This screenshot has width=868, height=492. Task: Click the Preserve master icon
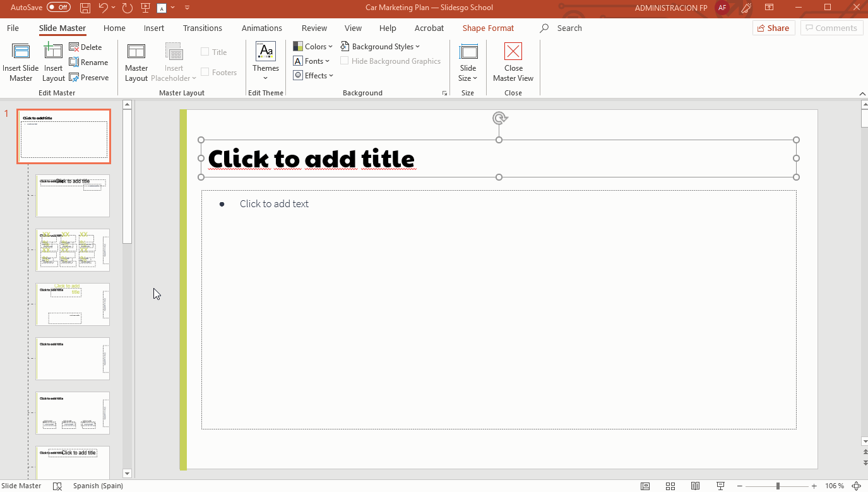[74, 78]
